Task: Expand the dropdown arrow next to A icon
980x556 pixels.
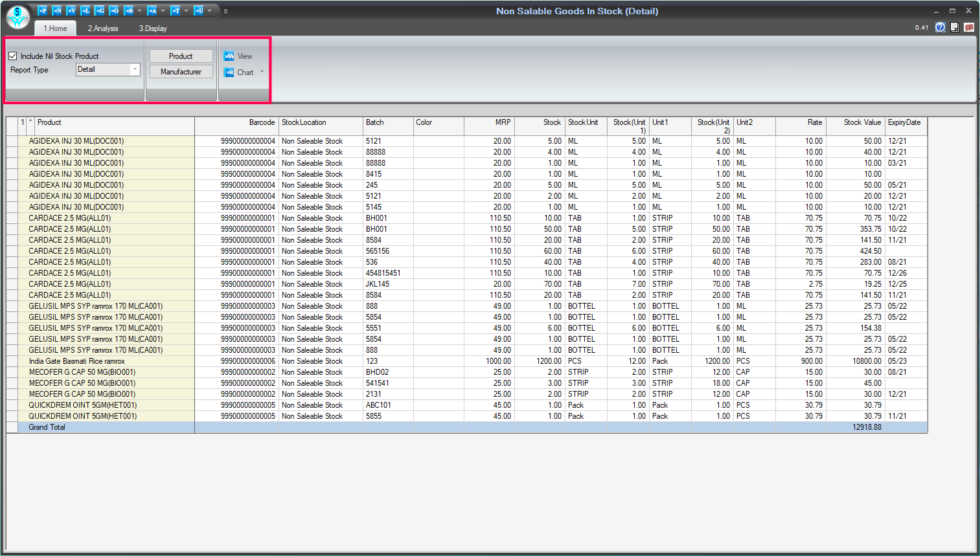Action: tap(163, 10)
